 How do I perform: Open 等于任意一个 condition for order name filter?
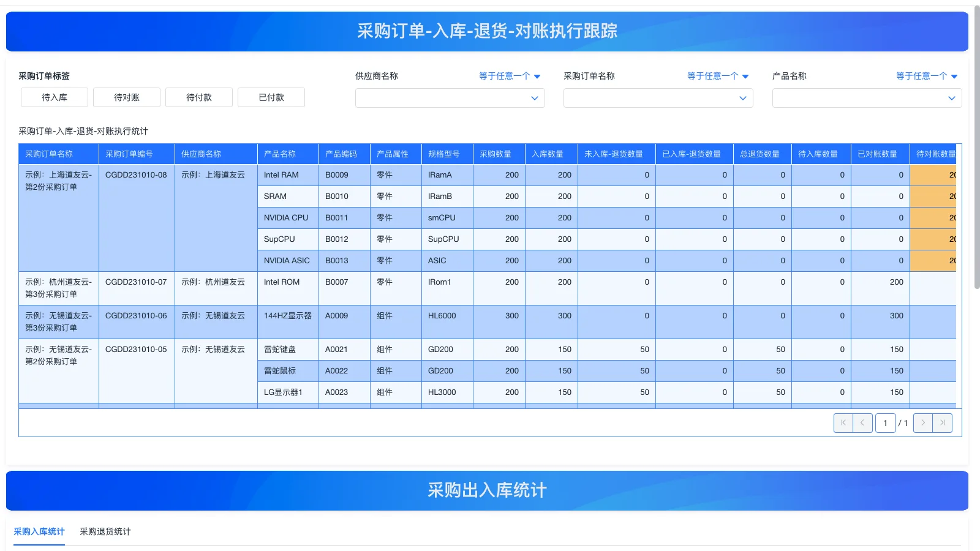717,76
